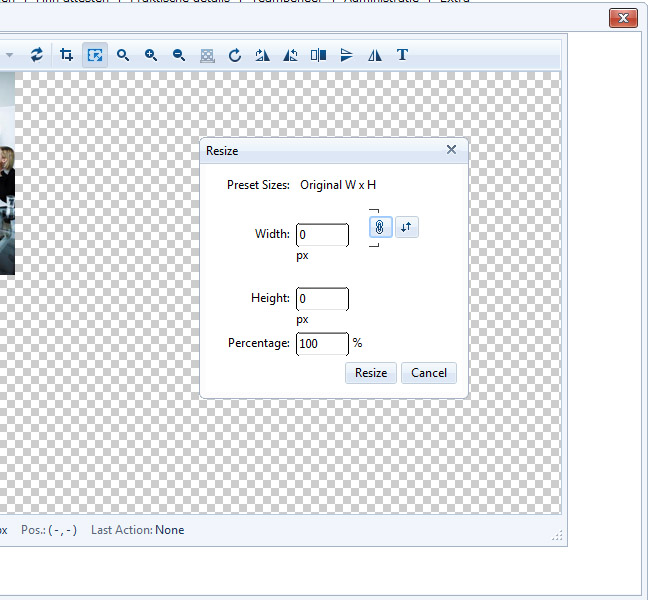The width and height of the screenshot is (648, 600).
Task: Click the Reset refresh arrows icon
Action: 37,55
